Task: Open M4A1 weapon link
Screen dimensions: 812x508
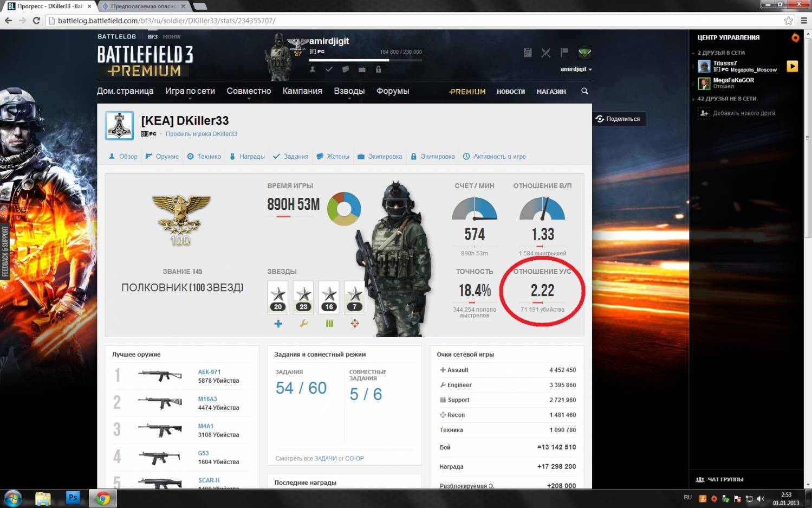Action: 206,426
